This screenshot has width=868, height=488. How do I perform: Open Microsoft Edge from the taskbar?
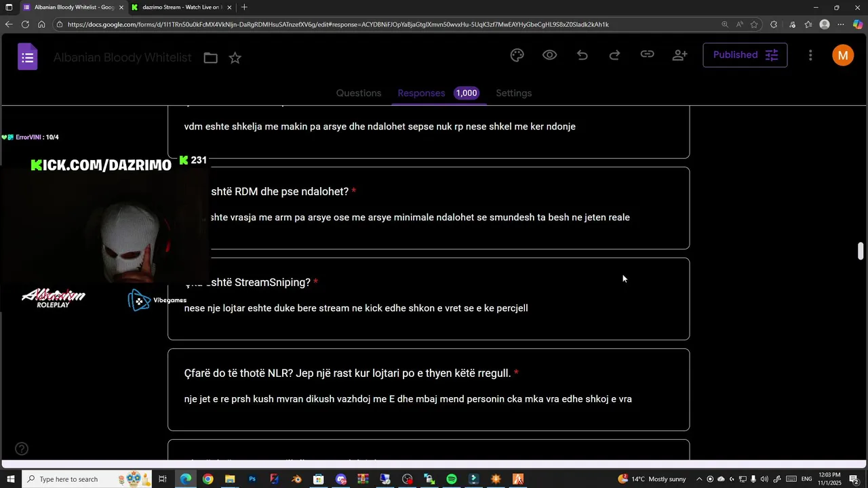tap(186, 479)
